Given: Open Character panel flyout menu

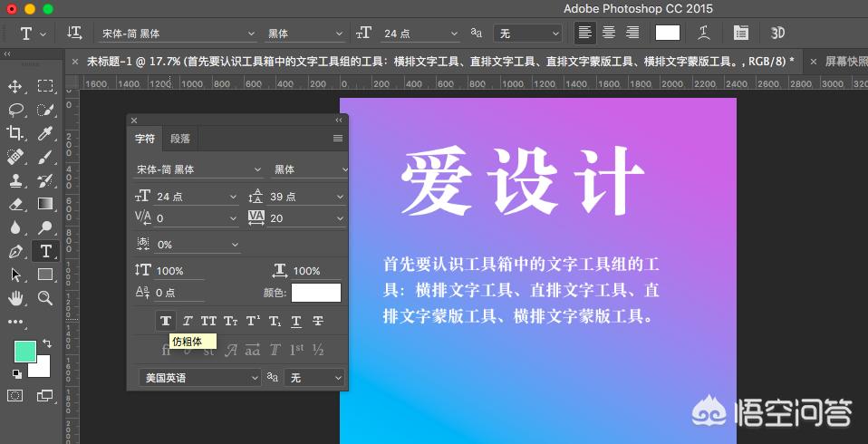Looking at the screenshot, I should (x=338, y=139).
